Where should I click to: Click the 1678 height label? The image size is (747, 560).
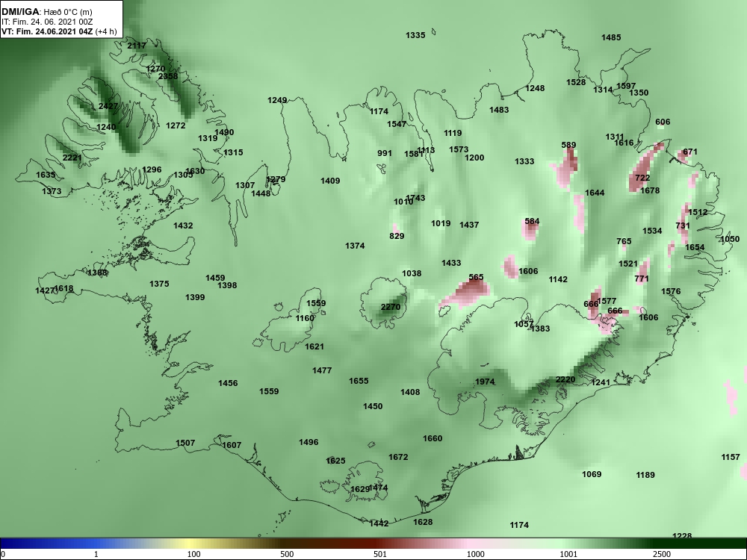650,190
